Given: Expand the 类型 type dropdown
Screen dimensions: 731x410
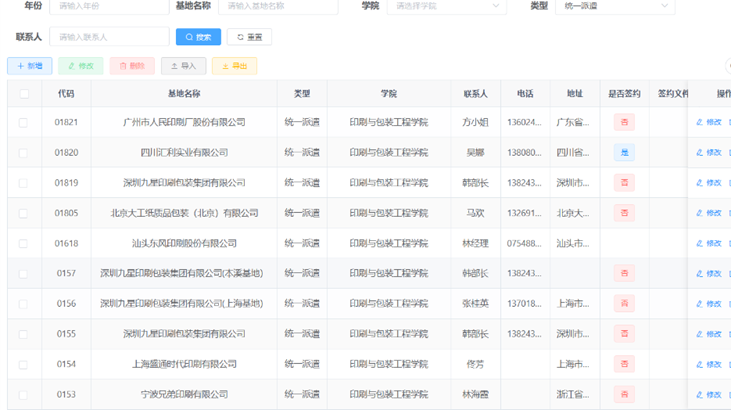Looking at the screenshot, I should [x=614, y=6].
